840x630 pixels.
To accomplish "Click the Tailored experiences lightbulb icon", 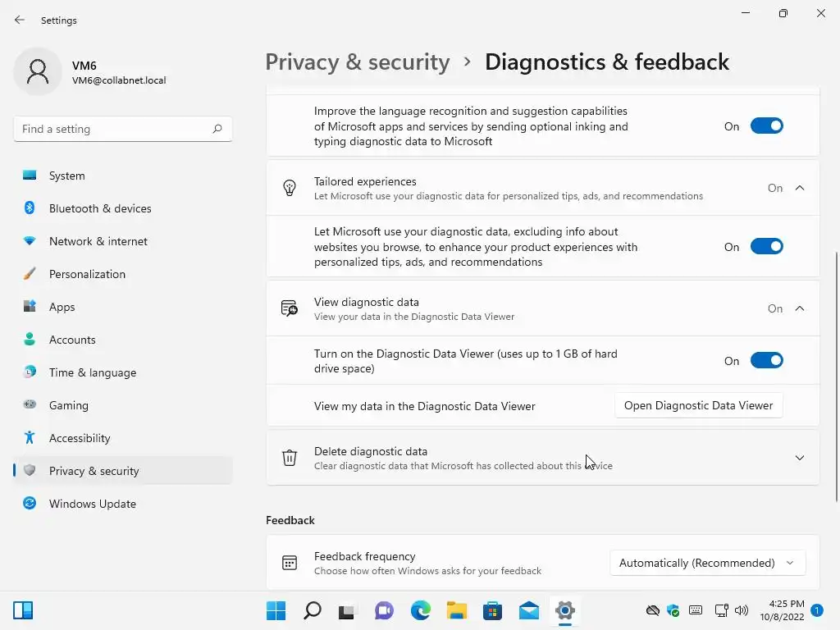I will click(290, 188).
